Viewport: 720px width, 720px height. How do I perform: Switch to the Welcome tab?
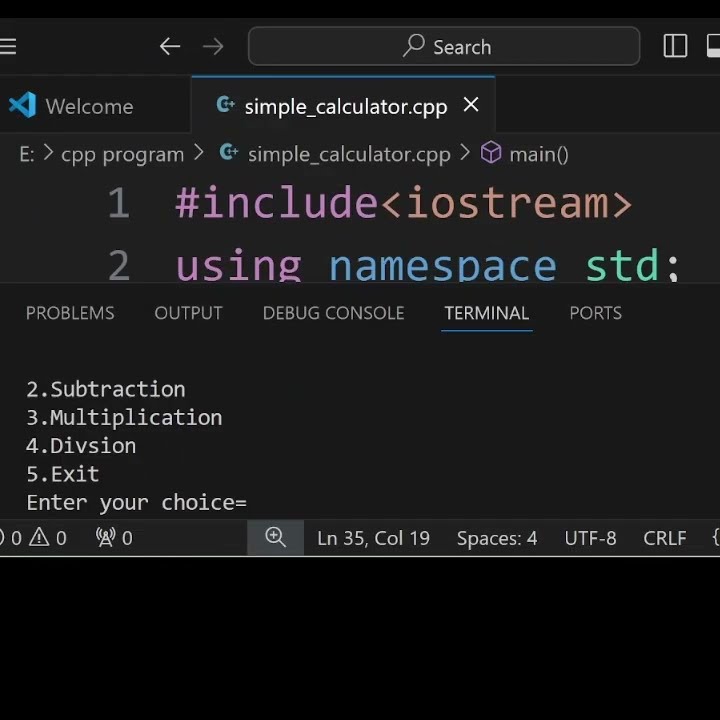[x=88, y=106]
